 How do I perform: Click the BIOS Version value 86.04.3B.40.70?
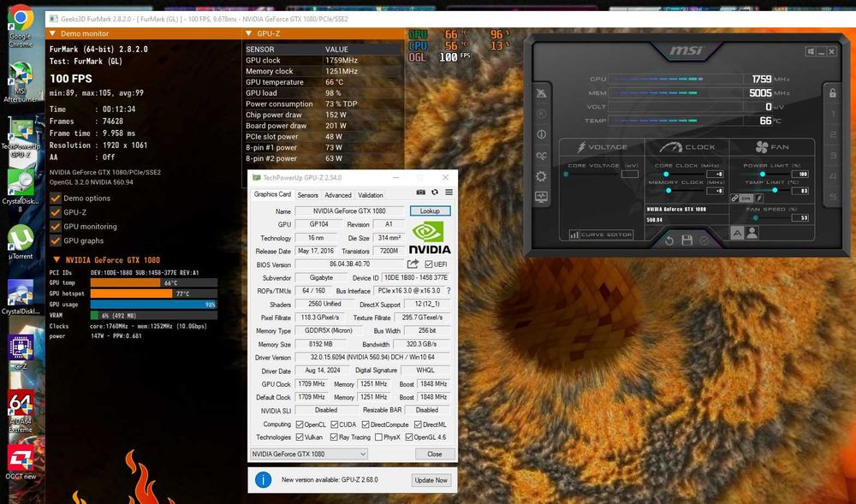click(x=349, y=264)
